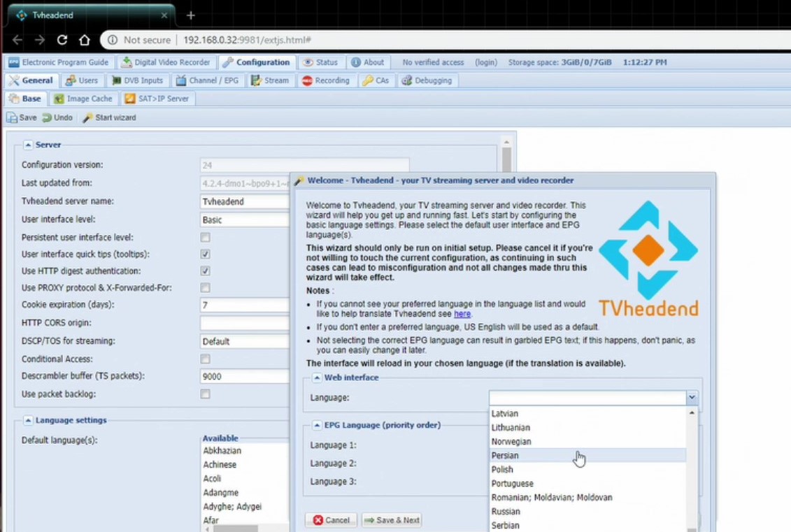Click the Cookie expiration days field

click(245, 305)
